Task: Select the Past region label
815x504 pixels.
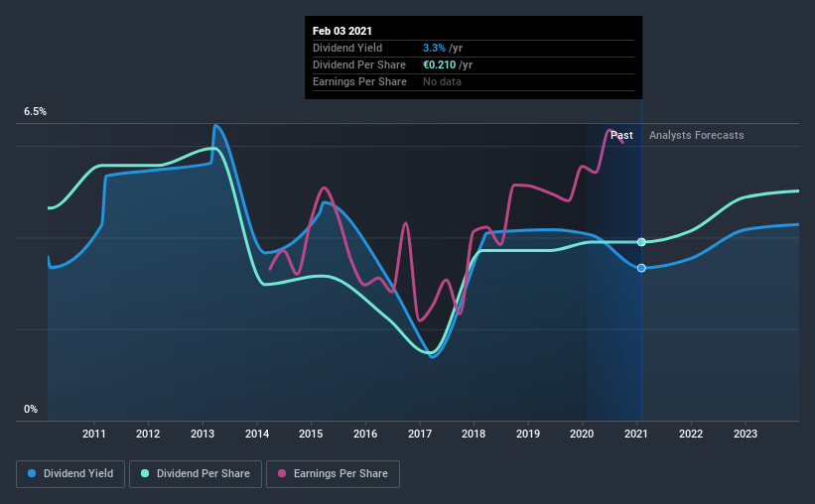Action: 621,135
